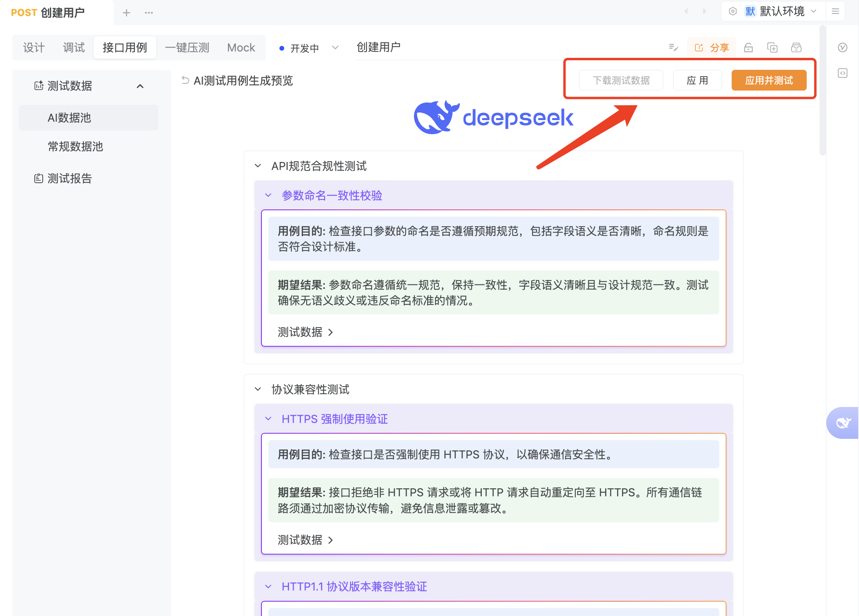Expand 测试数据 under HTTPS 强制使用验证

pyautogui.click(x=305, y=540)
